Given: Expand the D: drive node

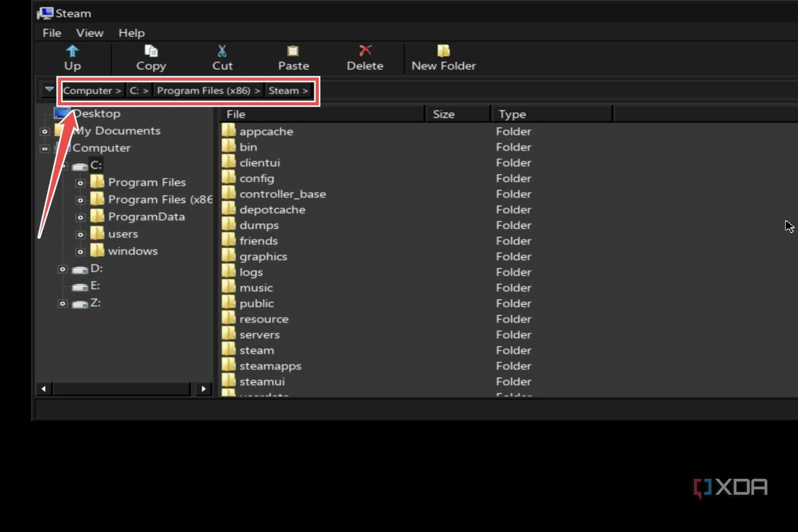Looking at the screenshot, I should coord(62,269).
